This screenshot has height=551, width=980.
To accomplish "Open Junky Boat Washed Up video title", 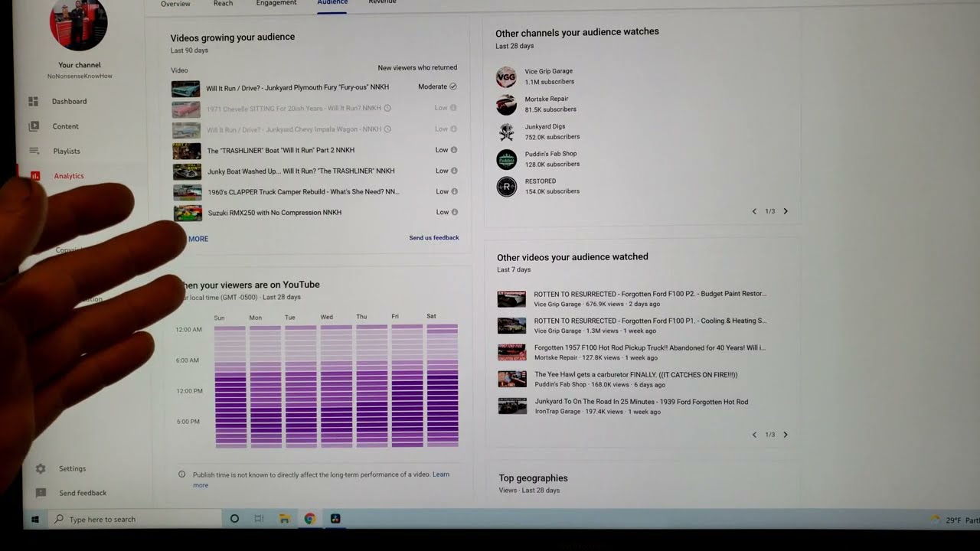I will [x=301, y=171].
